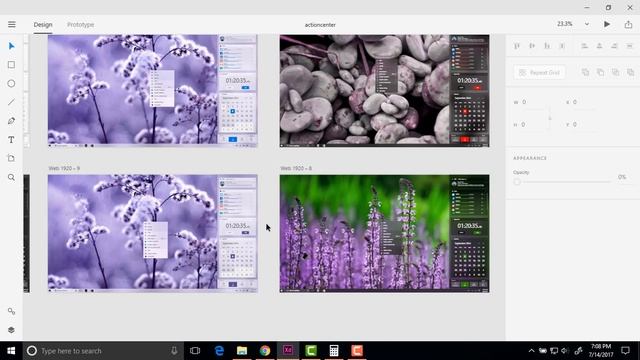Screen dimensions: 640x360
Task: Open the Symbols library panel
Action: (x=11, y=311)
